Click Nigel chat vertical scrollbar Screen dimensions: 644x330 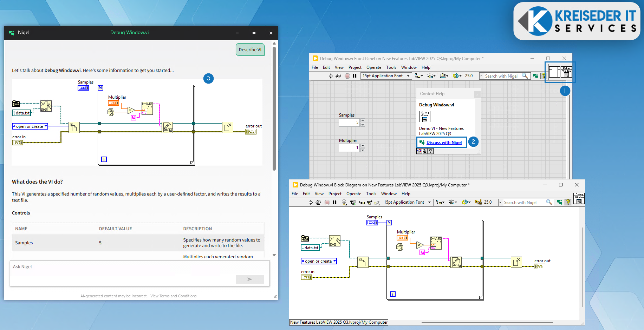[274, 109]
